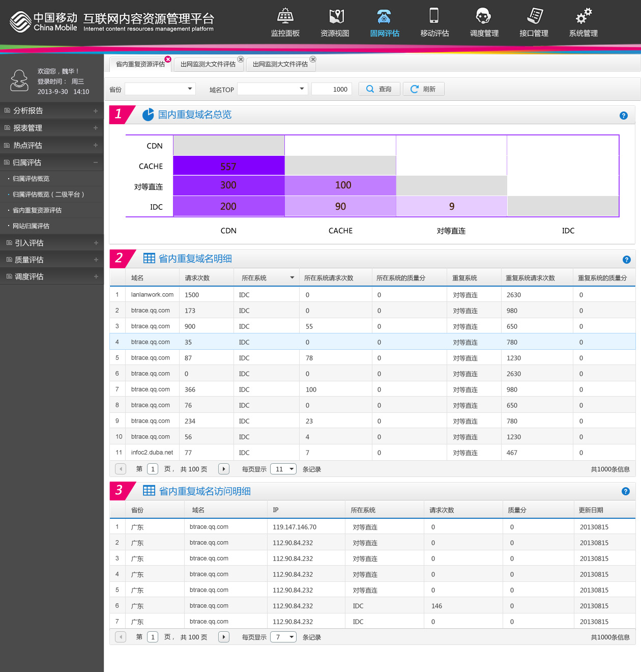This screenshot has width=641, height=672.
Task: Switch to first 出网监测大文件评估 tab
Action: pyautogui.click(x=208, y=64)
